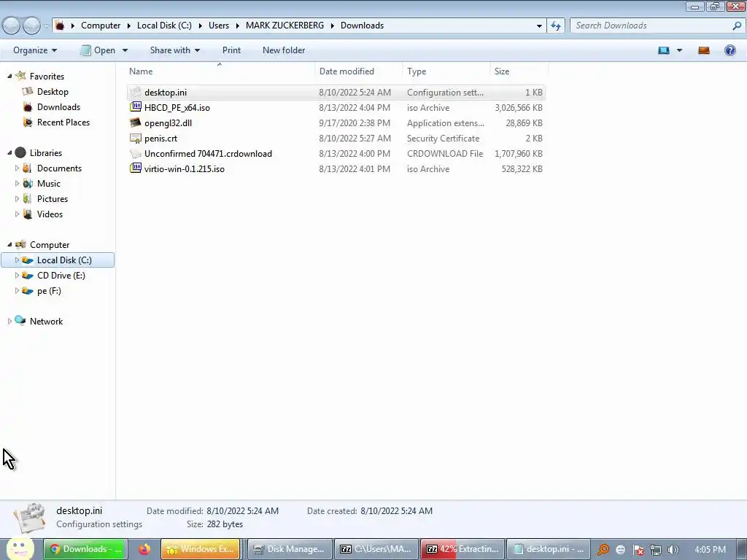Sort by Date modified column header
The width and height of the screenshot is (747, 560).
(358, 71)
